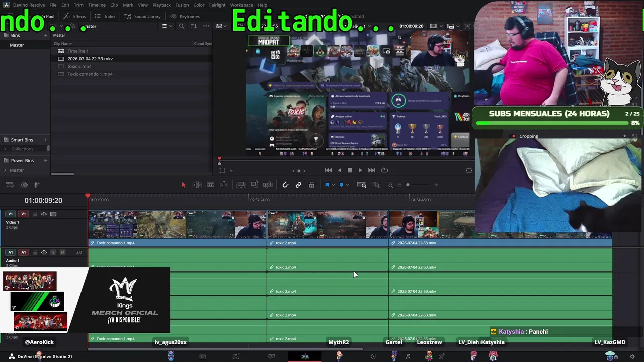Open media pool three-dot options menu
Screen dimensions: 644x362
click(206, 26)
